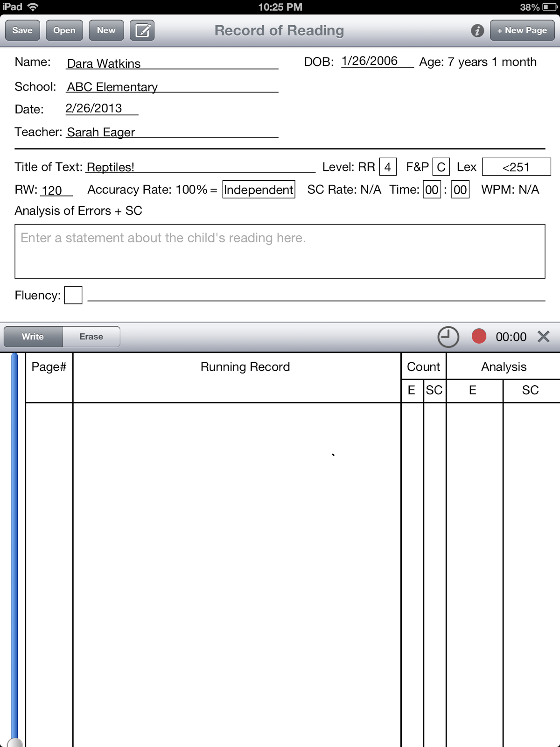Tap Accuracy Rate: 100% text
Image resolution: width=560 pixels, height=747 pixels.
tap(147, 190)
